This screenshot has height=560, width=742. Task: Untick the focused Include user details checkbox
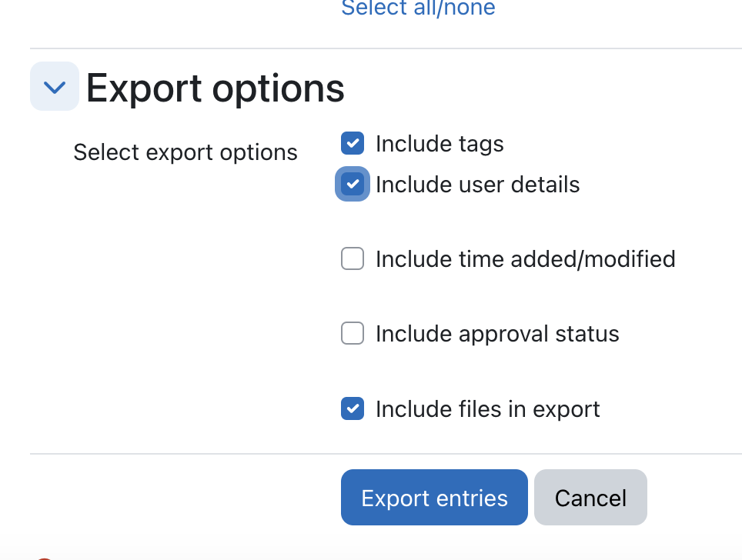coord(353,184)
